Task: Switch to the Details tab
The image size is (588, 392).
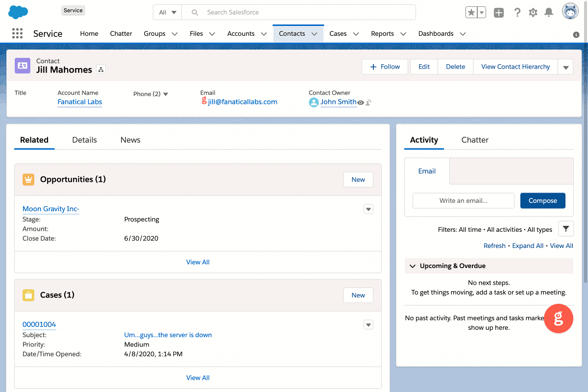Action: (84, 140)
